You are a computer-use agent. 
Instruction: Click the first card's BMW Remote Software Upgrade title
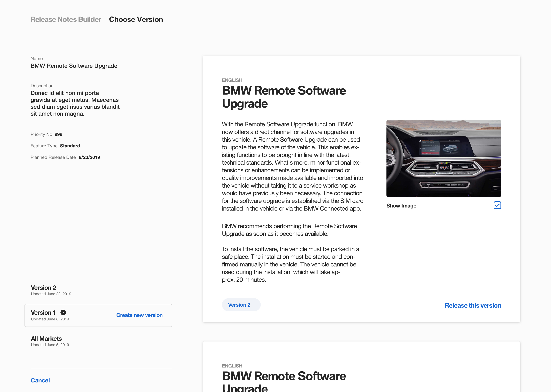click(x=284, y=97)
